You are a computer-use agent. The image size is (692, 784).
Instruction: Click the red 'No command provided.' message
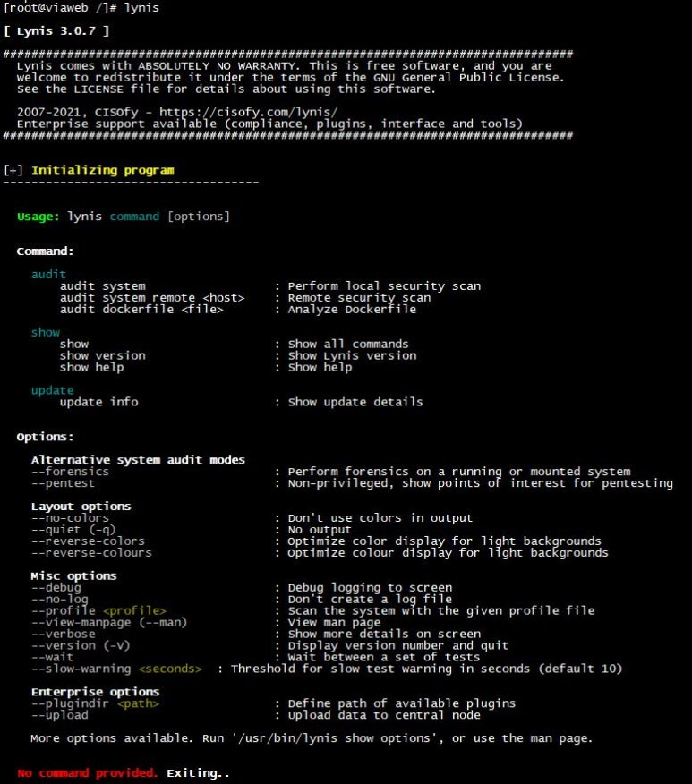(x=88, y=773)
